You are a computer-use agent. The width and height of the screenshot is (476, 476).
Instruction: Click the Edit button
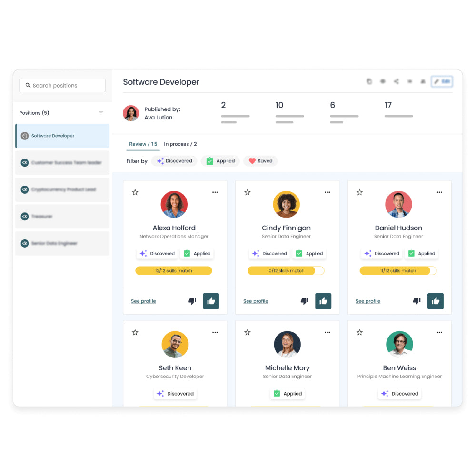[x=442, y=81]
